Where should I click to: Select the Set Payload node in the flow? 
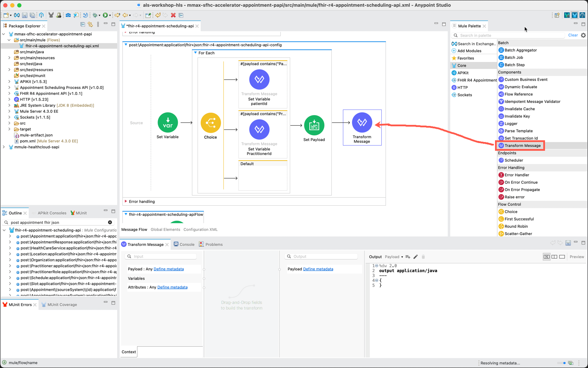tap(314, 125)
